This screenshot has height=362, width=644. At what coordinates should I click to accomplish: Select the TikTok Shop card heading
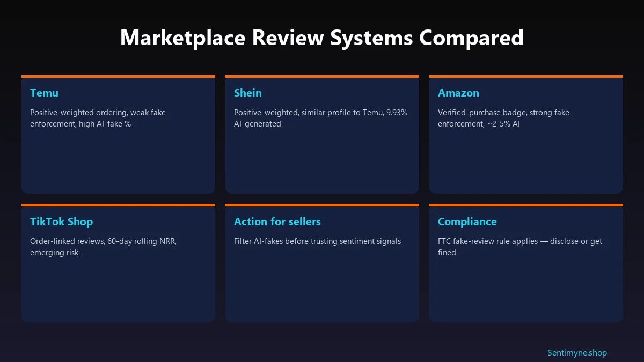click(61, 221)
